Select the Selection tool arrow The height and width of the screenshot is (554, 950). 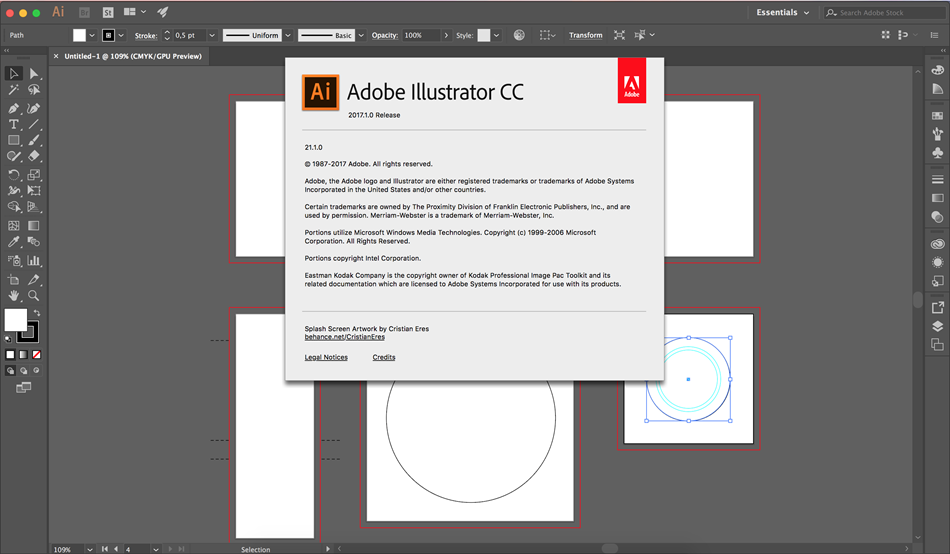point(13,73)
